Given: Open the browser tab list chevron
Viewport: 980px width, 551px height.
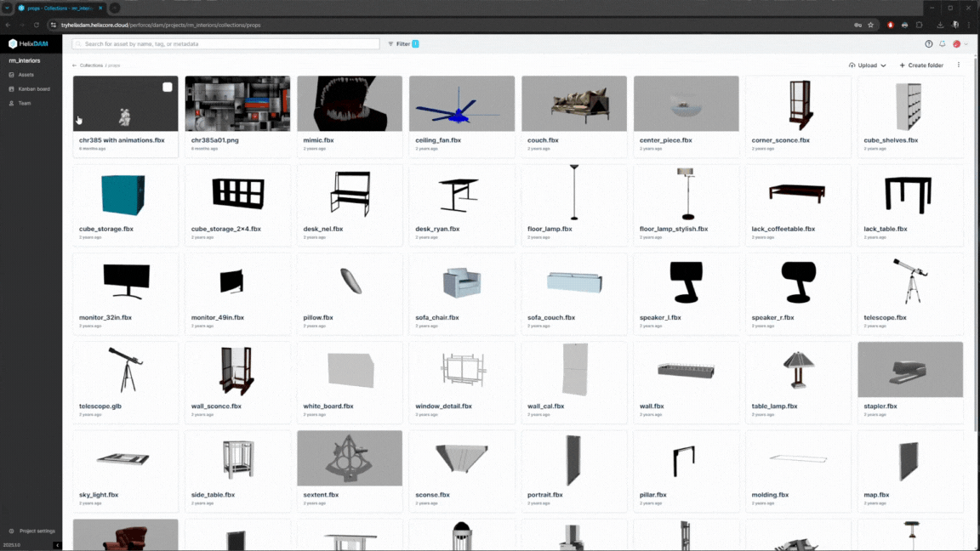Looking at the screenshot, I should (x=7, y=8).
